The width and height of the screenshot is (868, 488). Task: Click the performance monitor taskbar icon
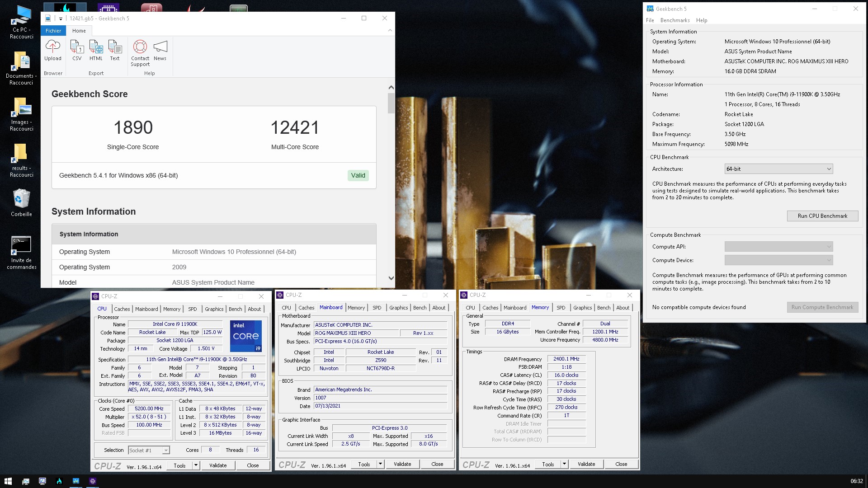tap(26, 481)
